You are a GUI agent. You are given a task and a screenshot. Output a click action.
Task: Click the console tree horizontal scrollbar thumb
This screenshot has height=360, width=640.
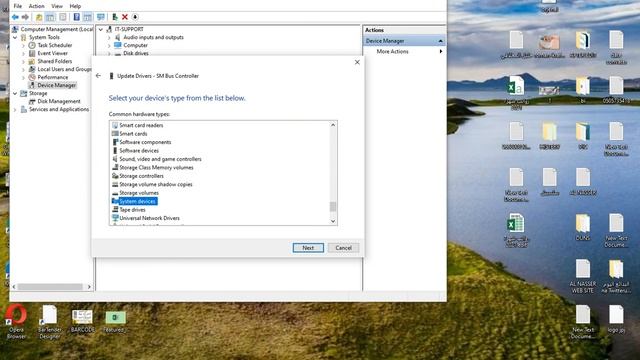[50, 287]
